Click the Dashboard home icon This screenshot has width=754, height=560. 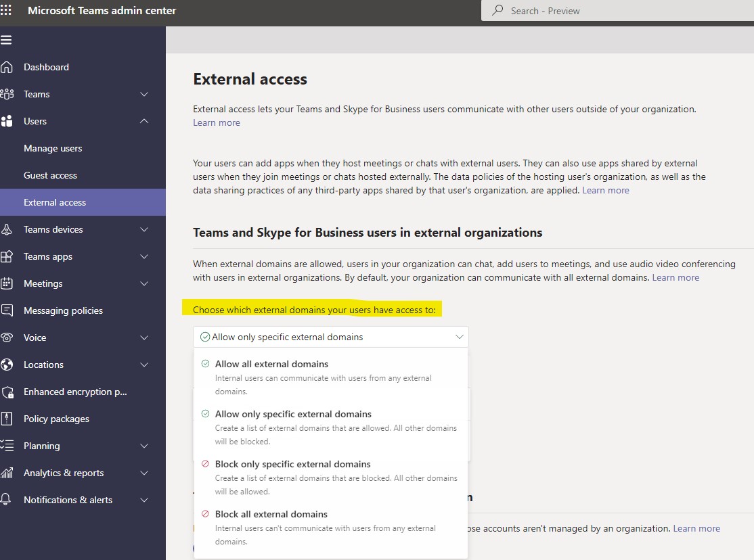point(7,68)
